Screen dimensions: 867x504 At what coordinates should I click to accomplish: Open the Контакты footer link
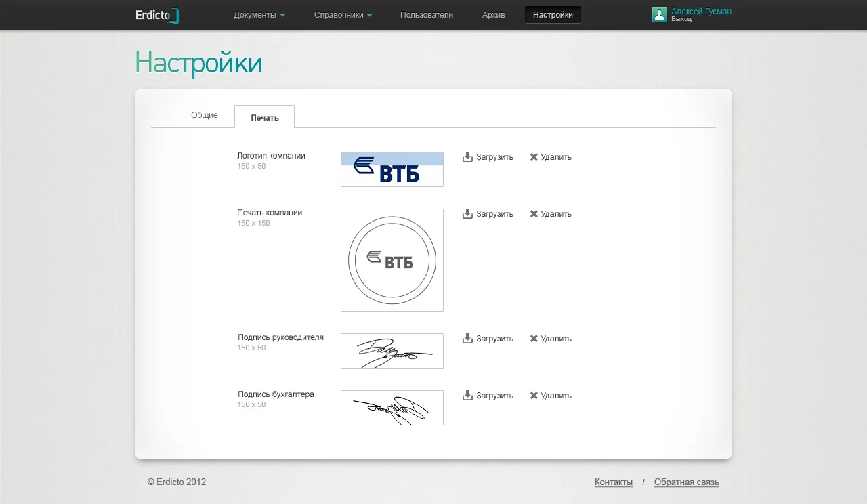(614, 482)
